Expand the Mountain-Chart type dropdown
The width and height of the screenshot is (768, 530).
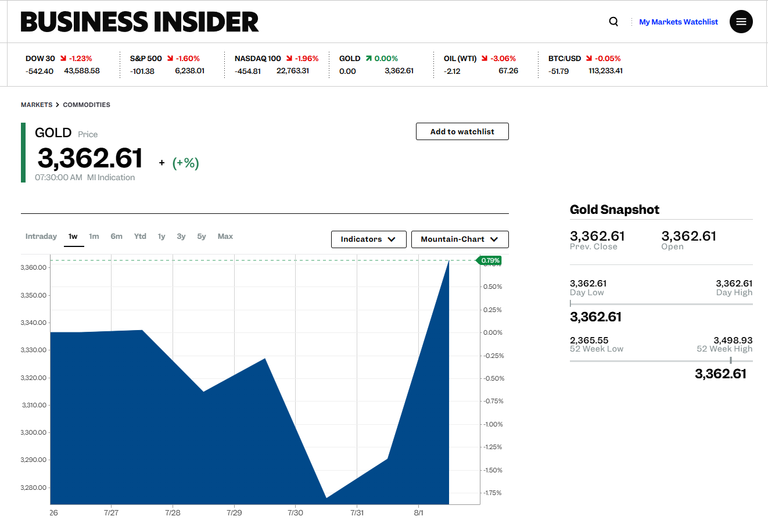point(459,239)
